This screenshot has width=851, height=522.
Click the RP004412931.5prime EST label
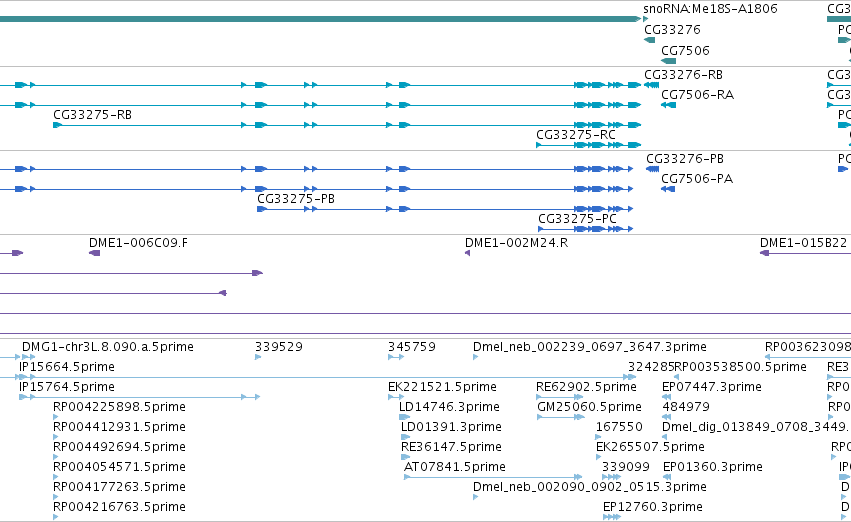coord(119,428)
